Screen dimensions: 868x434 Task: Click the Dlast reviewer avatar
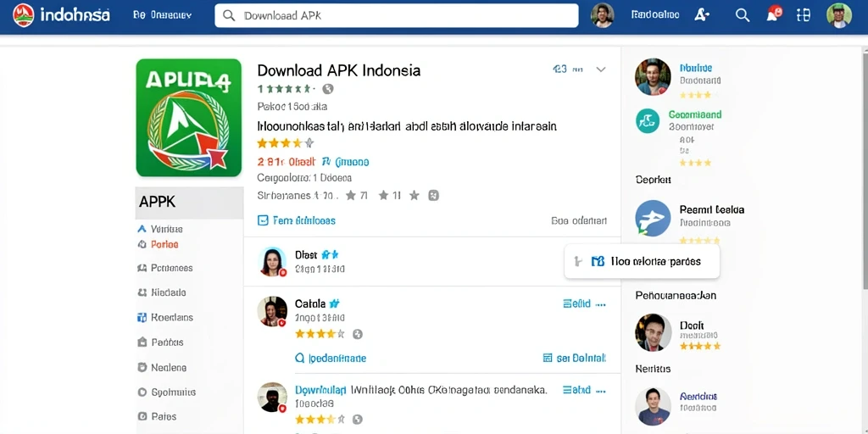[272, 261]
